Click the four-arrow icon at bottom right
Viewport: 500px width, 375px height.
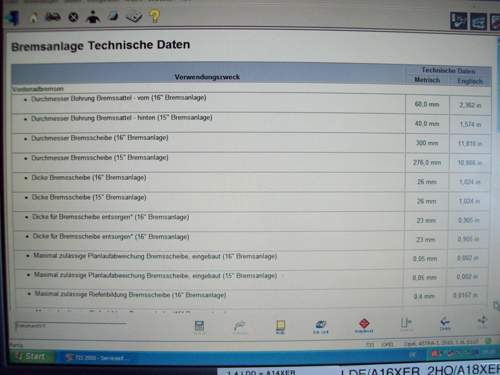[x=483, y=322]
